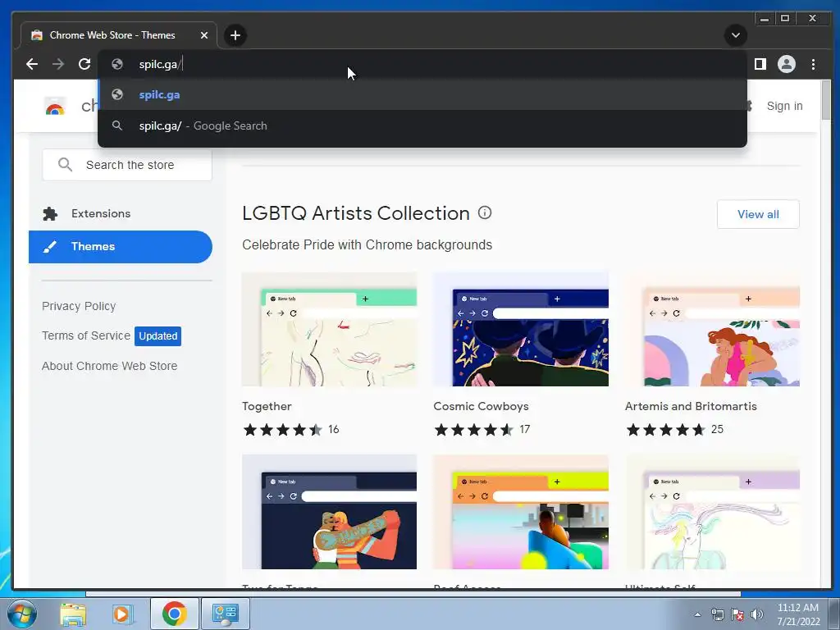Image resolution: width=840 pixels, height=630 pixels.
Task: Select the spilc.ga URL suggestion
Action: 422,95
